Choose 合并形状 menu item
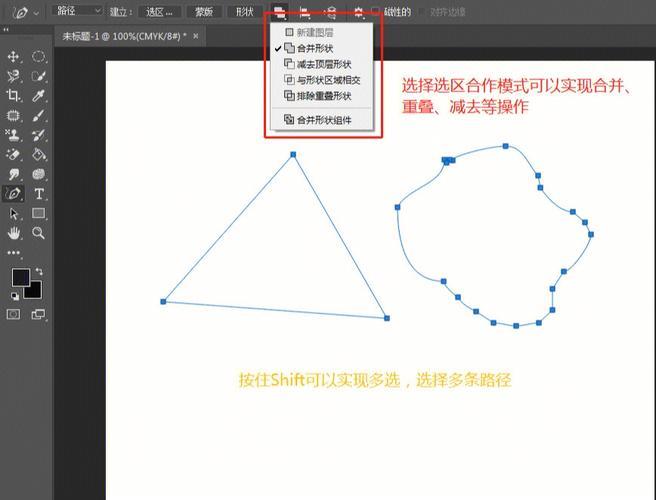This screenshot has height=500, width=656. point(322,48)
